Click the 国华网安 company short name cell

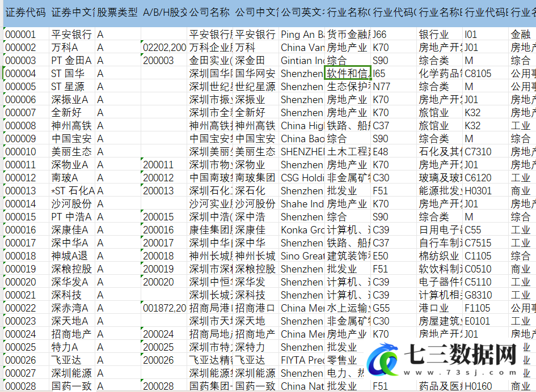pos(255,74)
